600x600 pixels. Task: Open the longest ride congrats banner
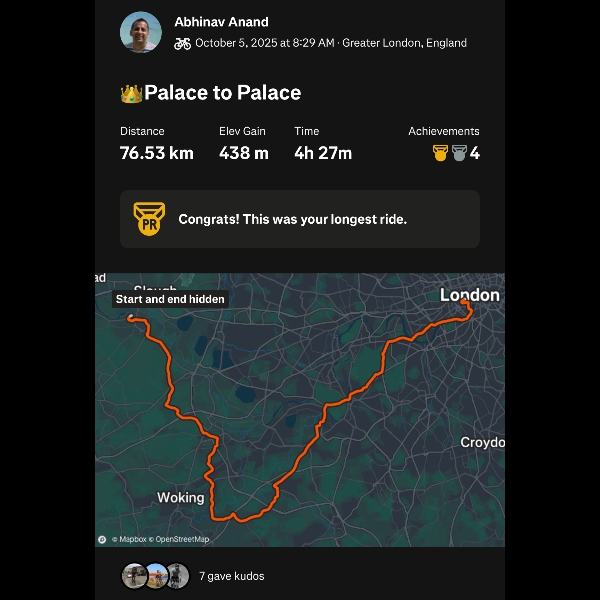click(x=300, y=219)
